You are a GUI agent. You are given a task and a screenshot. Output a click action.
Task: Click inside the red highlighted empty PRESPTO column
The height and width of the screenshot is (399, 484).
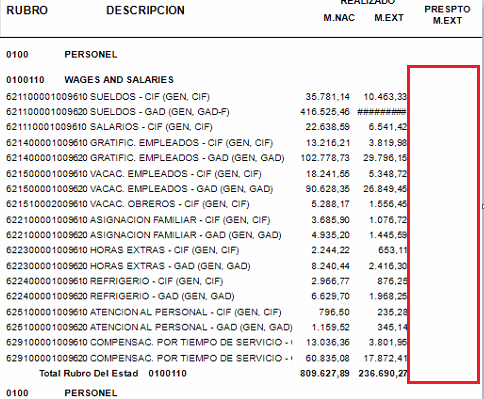click(444, 224)
